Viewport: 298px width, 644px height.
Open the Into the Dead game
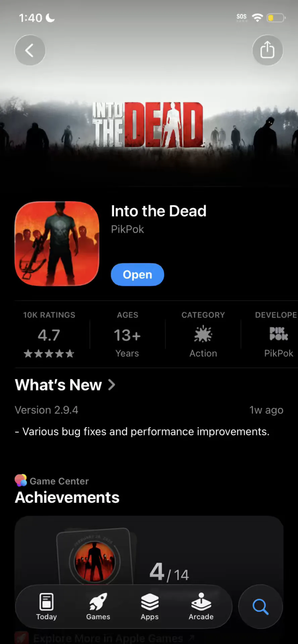(137, 275)
